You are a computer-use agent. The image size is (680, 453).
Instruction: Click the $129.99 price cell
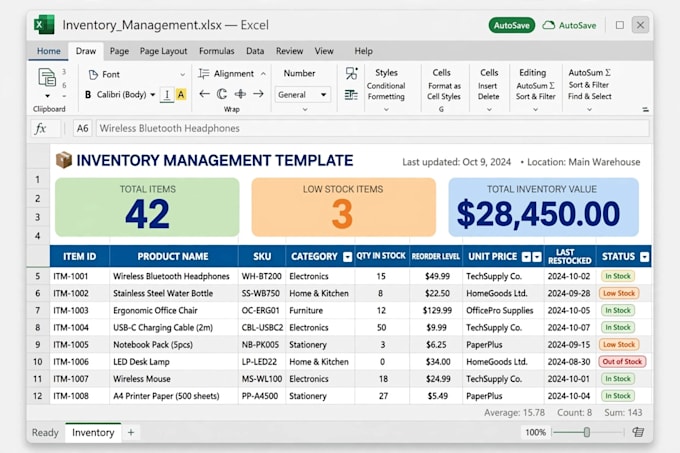(436, 310)
